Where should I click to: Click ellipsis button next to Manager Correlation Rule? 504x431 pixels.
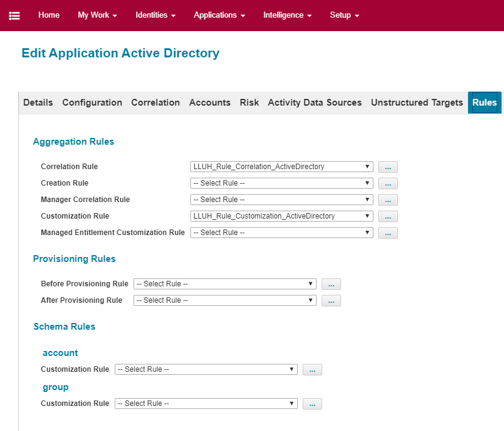[x=387, y=200]
